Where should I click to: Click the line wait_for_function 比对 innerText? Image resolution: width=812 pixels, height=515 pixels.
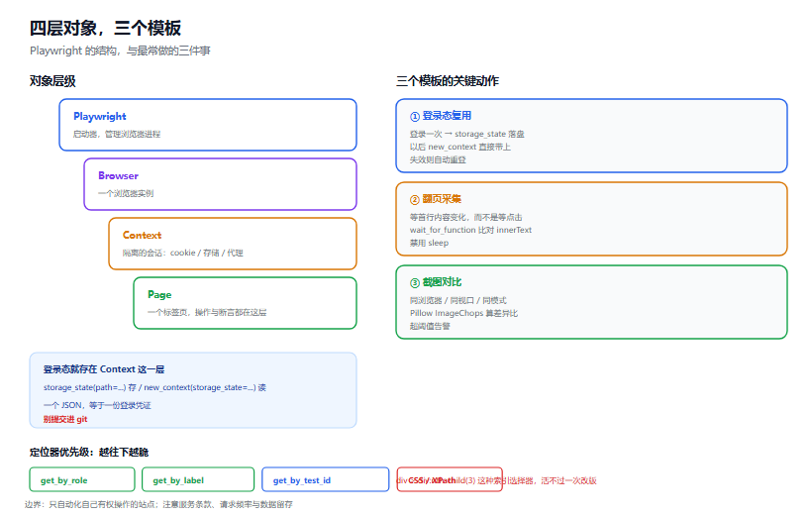click(470, 230)
